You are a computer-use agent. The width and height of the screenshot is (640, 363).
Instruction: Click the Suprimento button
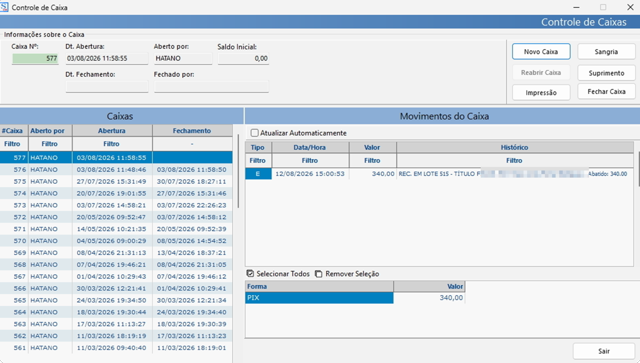point(606,73)
